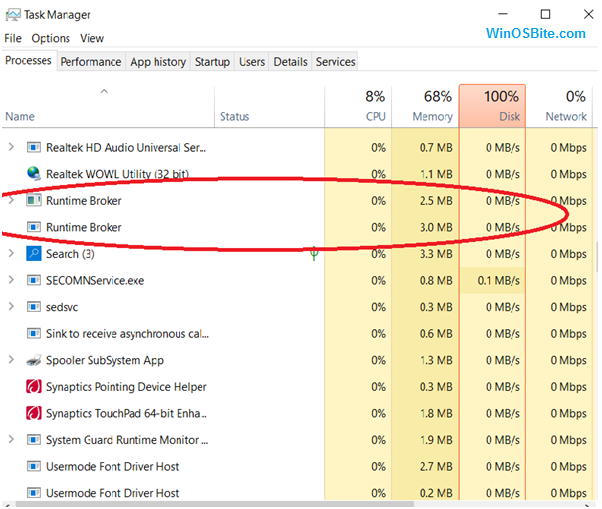The height and width of the screenshot is (509, 602).
Task: Sort by the 0% Network column header
Action: [559, 107]
